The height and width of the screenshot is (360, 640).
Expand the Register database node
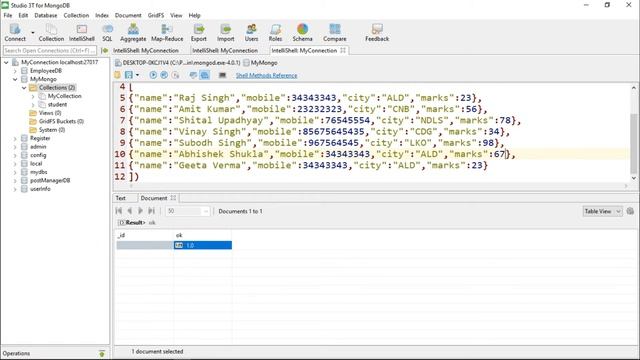pos(15,139)
